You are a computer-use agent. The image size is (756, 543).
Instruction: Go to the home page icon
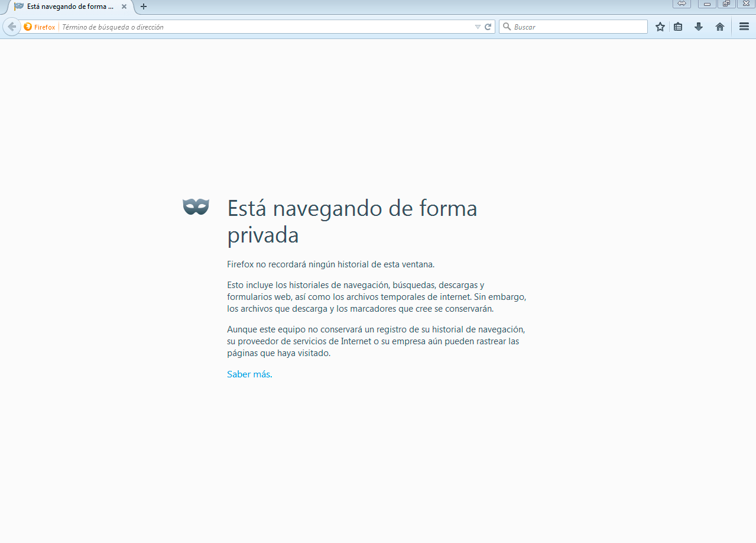(719, 27)
